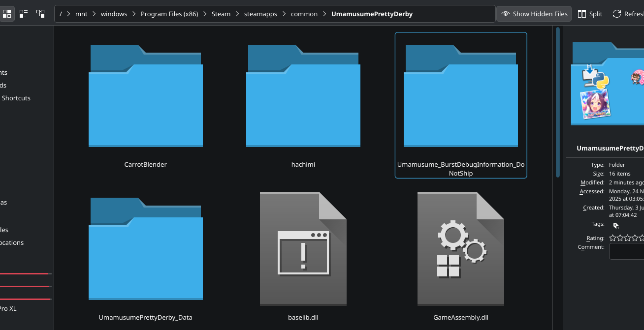The width and height of the screenshot is (644, 330).
Task: Click the 'CarrotBlender' file name label
Action: coord(146,164)
